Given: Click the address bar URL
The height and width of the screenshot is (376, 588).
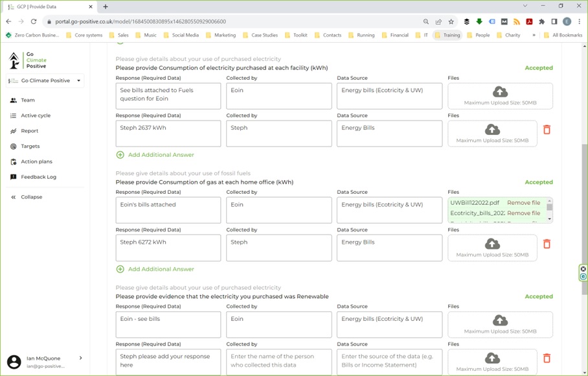Looking at the screenshot, I should 141,21.
